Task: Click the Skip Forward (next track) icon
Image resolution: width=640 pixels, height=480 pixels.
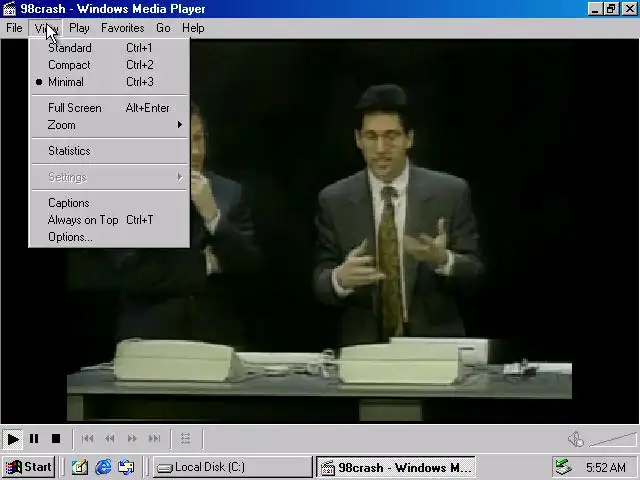Action: [x=154, y=439]
